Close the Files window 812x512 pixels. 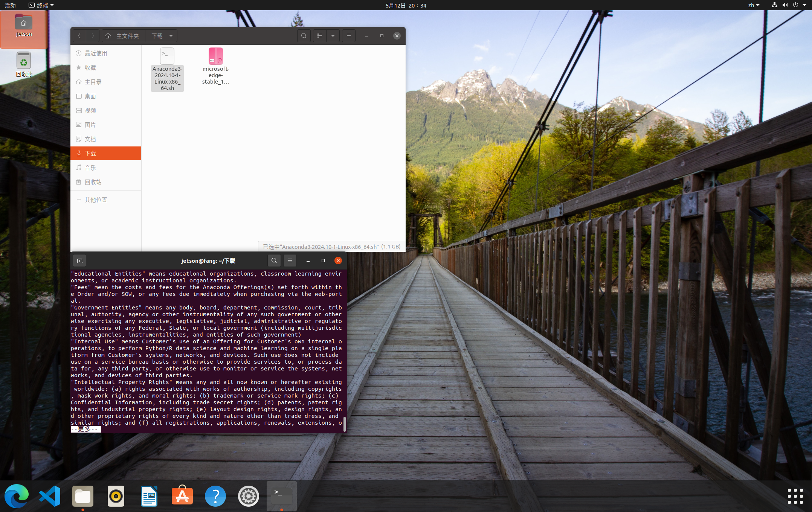click(x=397, y=36)
